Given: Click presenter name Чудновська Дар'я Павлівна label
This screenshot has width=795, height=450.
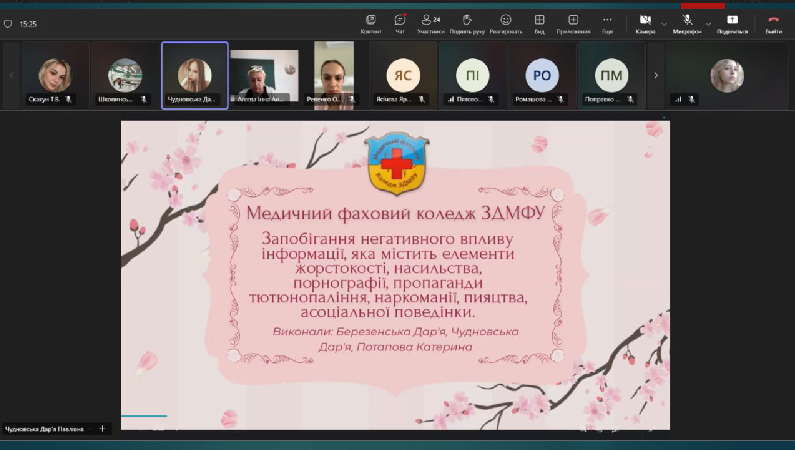Looking at the screenshot, I should pos(44,429).
